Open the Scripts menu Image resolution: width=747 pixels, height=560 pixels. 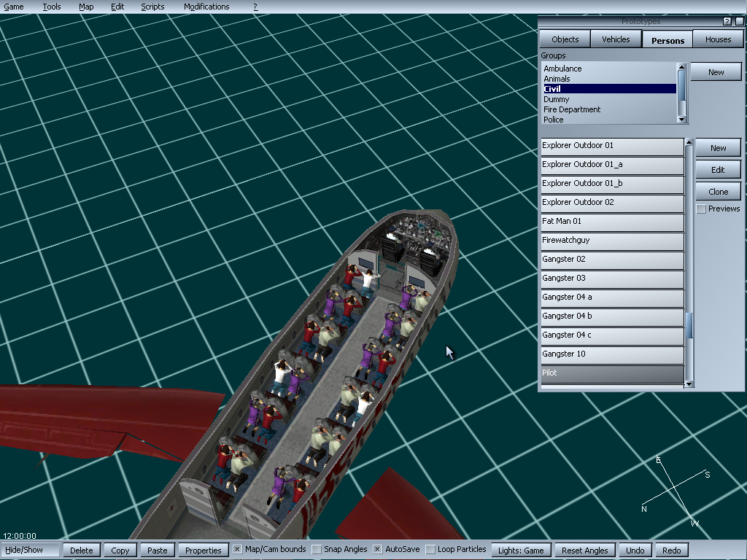[x=152, y=7]
